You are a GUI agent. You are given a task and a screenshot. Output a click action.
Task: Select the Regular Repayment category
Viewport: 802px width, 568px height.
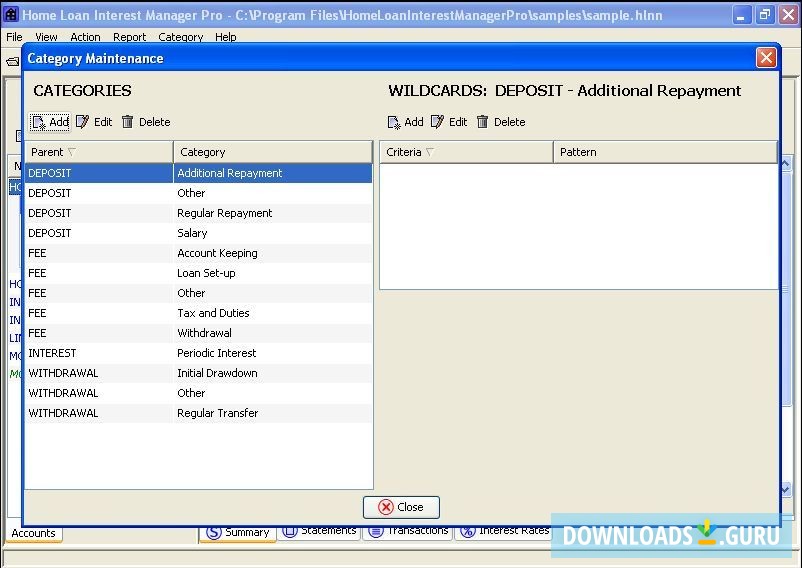pyautogui.click(x=198, y=213)
